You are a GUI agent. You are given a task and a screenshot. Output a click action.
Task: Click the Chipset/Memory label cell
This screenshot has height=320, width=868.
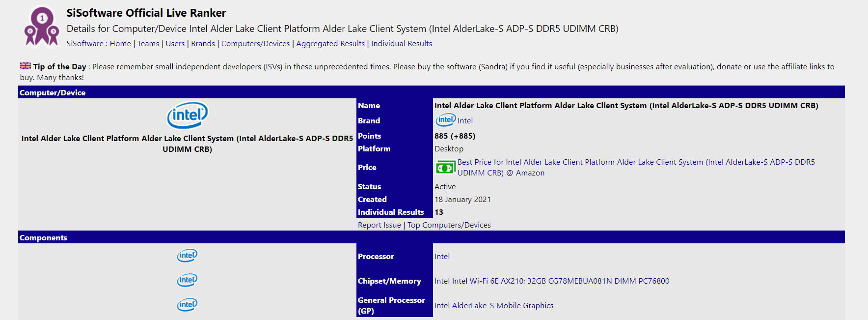pos(395,281)
